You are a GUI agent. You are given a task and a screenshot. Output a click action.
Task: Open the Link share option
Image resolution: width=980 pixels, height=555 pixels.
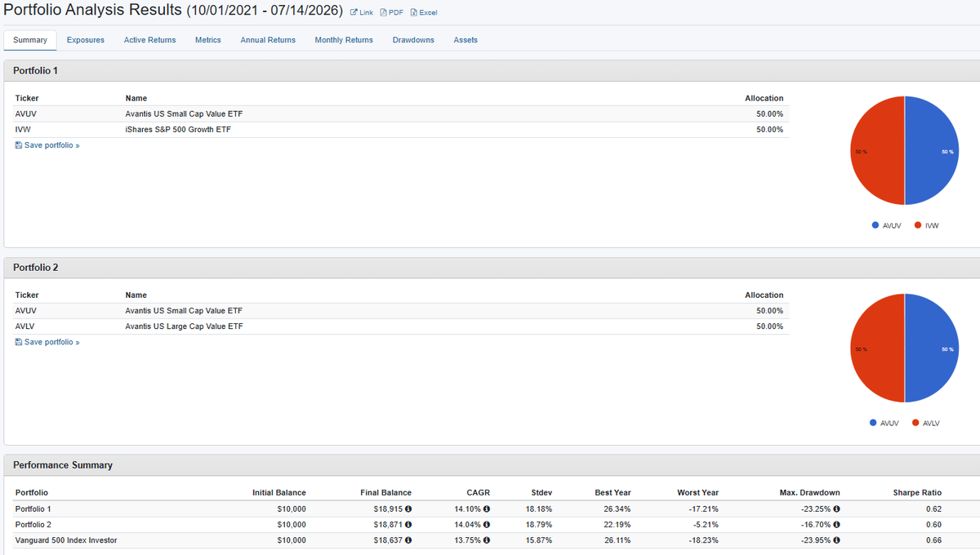coord(361,12)
